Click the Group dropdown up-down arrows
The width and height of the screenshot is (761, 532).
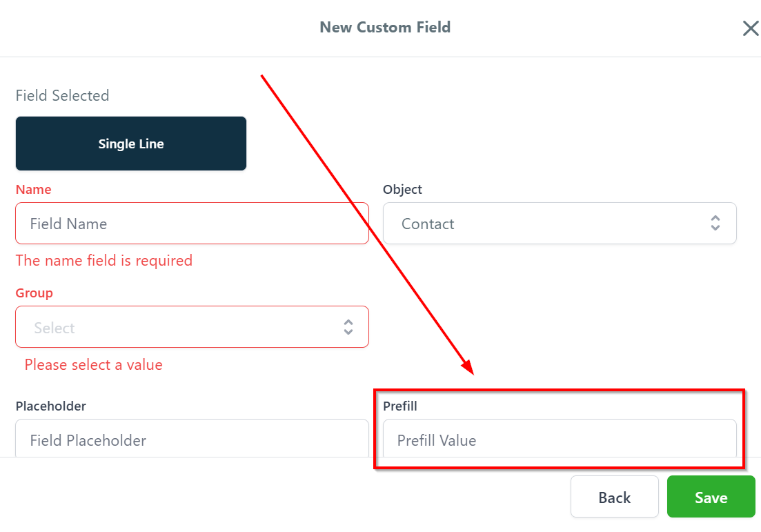coord(348,328)
